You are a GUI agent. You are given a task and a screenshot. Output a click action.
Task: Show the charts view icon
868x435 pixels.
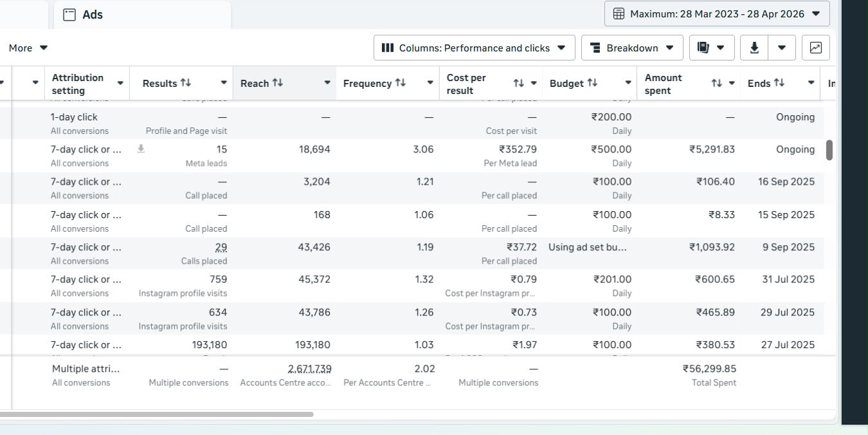[816, 48]
